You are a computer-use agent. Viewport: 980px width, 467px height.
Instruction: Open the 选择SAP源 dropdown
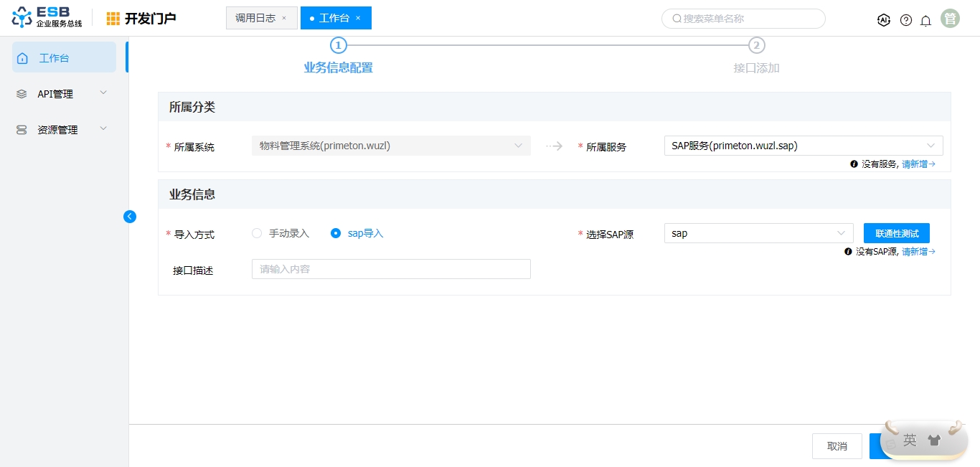(x=758, y=233)
